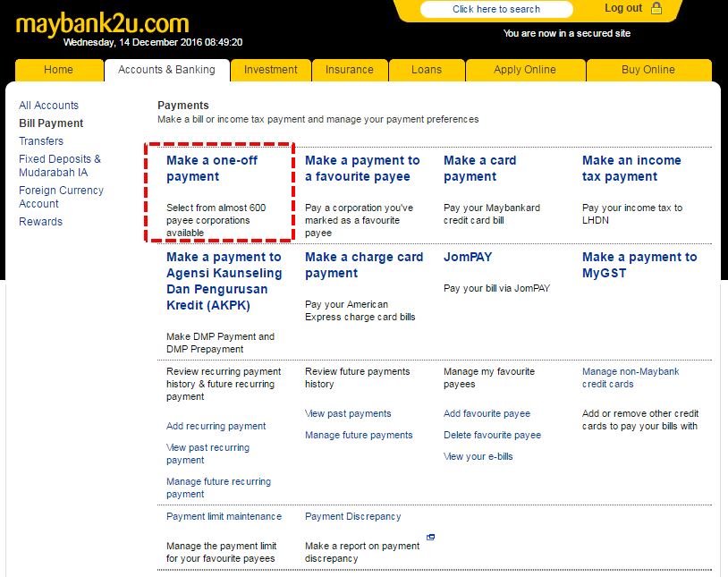The image size is (728, 577).
Task: Open View your e-bills
Action: coord(478,456)
